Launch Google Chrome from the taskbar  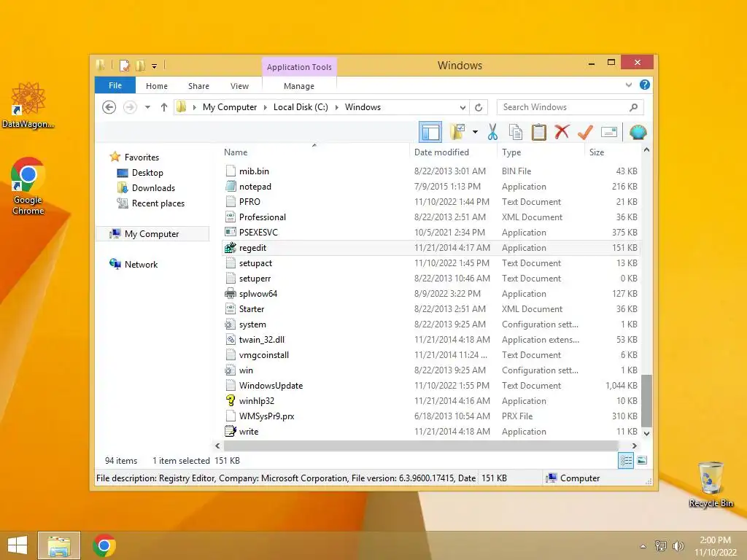(x=104, y=545)
